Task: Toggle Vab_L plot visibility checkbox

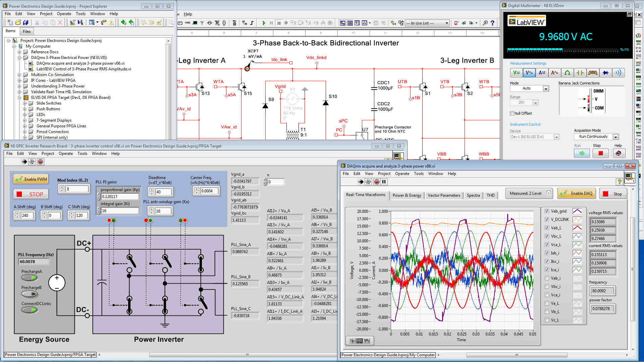Action: point(547,228)
